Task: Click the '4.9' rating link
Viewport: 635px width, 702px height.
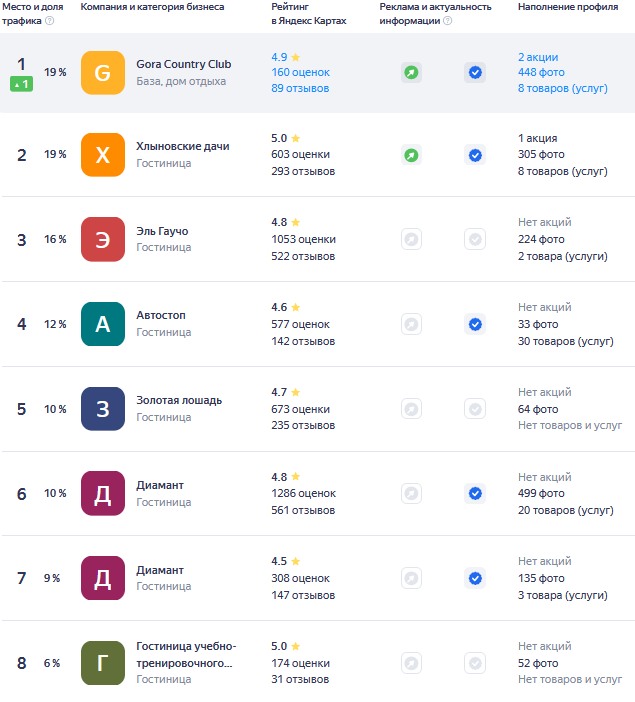Action: 279,57
